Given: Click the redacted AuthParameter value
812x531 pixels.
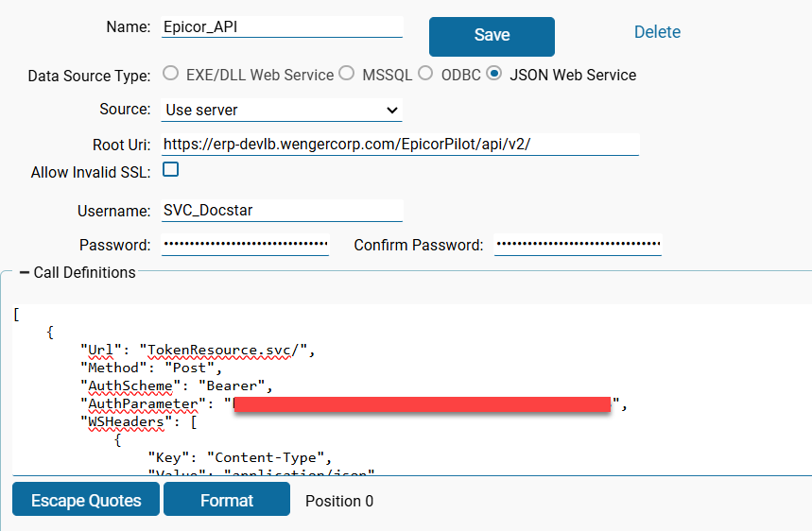Looking at the screenshot, I should pos(422,404).
